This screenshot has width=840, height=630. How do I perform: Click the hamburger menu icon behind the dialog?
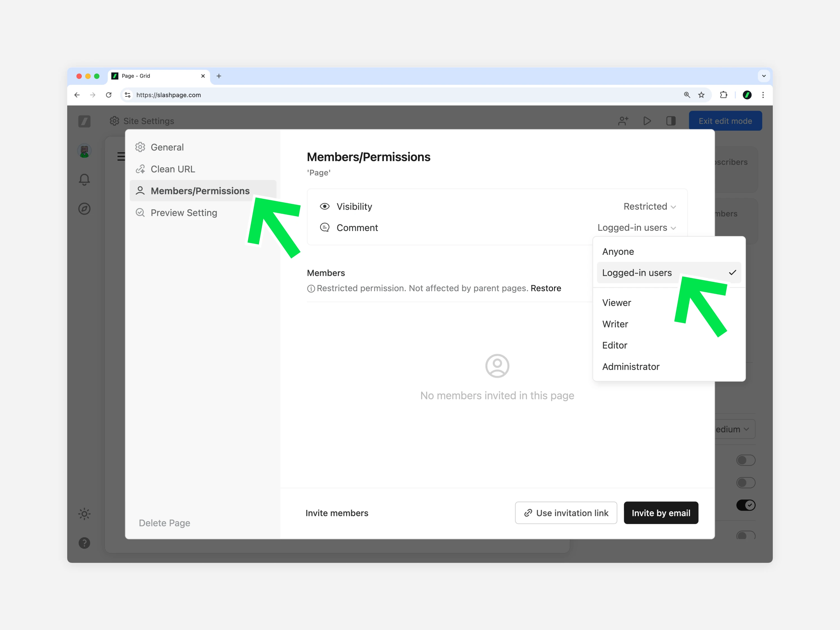pyautogui.click(x=121, y=157)
